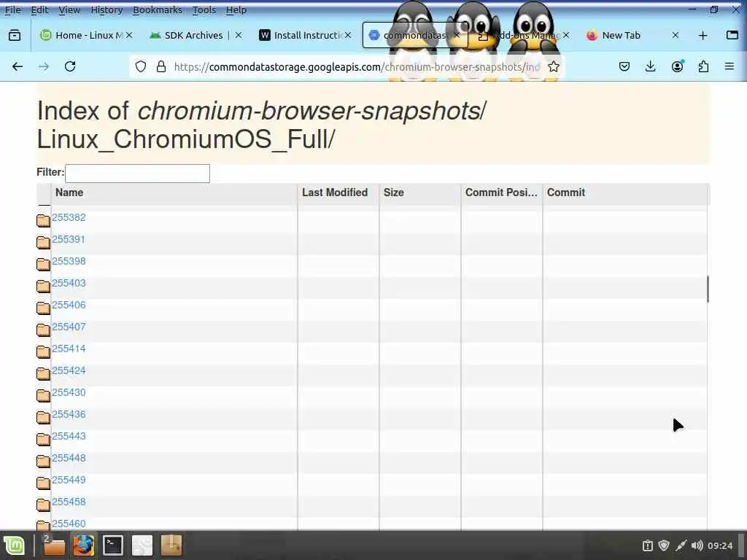Go back to the previous page
747x560 pixels.
(x=18, y=66)
